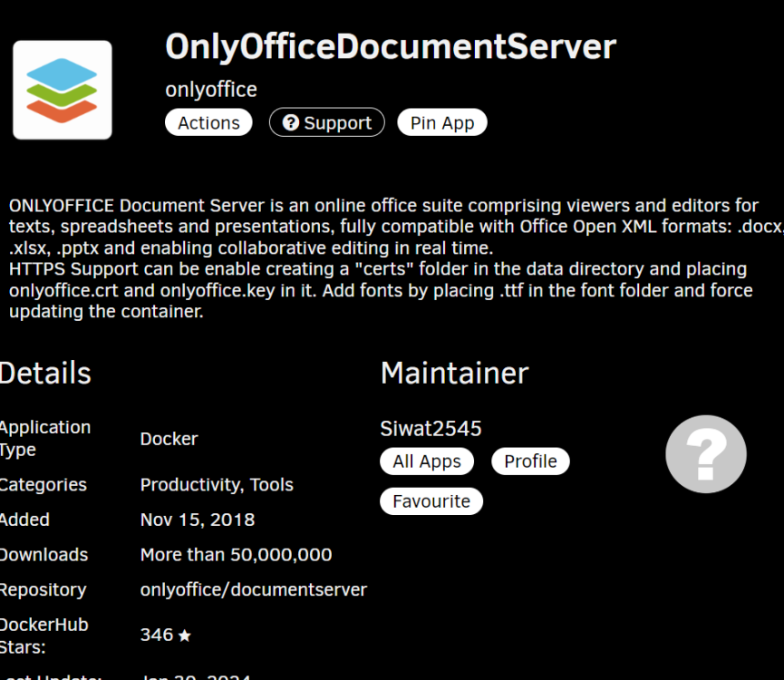784x680 pixels.
Task: Click the DockerHub Stars label
Action: pos(44,636)
